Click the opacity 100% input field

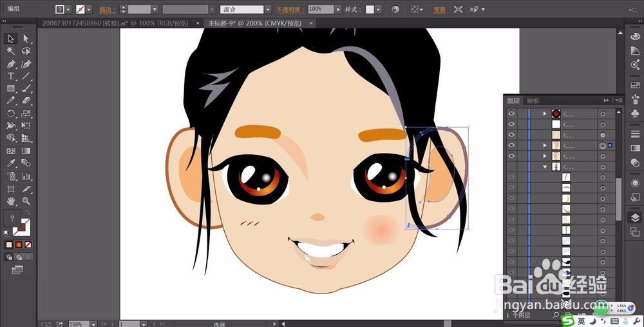pyautogui.click(x=321, y=9)
